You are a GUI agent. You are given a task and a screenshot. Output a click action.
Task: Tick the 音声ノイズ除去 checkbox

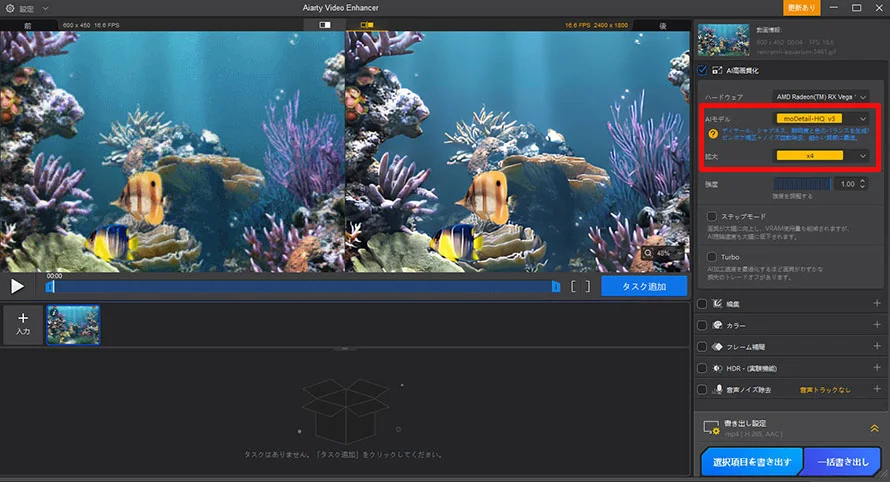click(x=702, y=389)
